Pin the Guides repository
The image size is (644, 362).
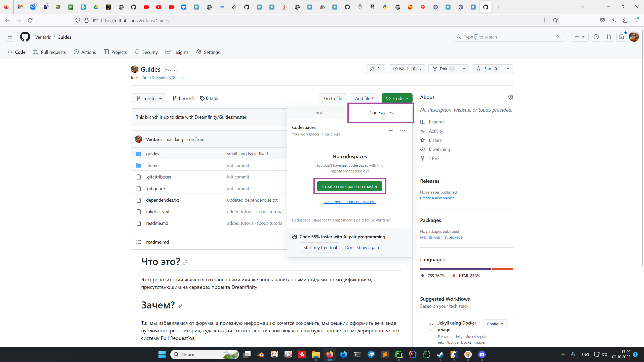pyautogui.click(x=376, y=69)
